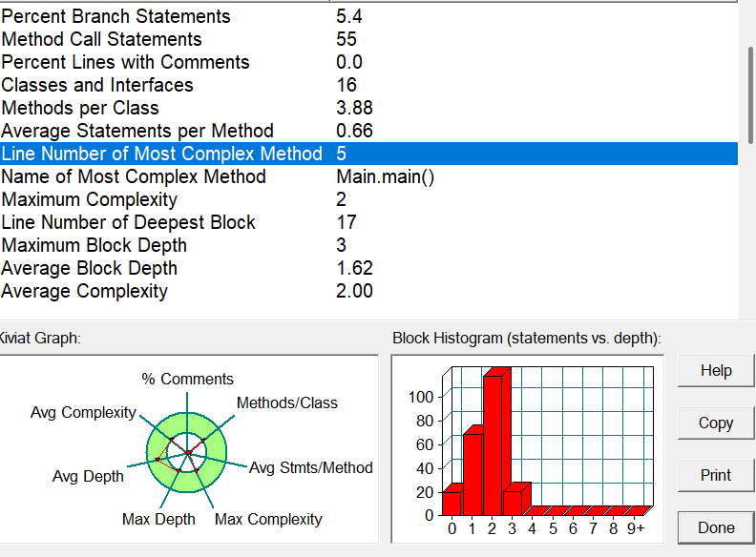Click the Avg Depth axis label
Image resolution: width=756 pixels, height=557 pixels.
point(88,476)
